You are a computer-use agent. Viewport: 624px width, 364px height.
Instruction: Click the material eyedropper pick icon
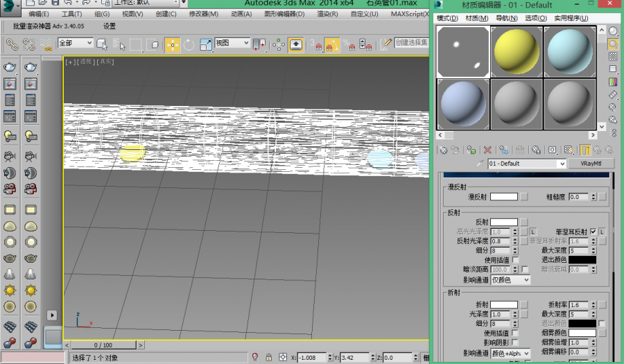(481, 164)
